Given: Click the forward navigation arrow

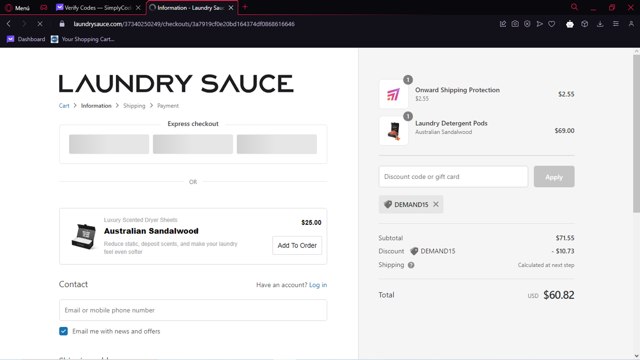Looking at the screenshot, I should (x=24, y=24).
